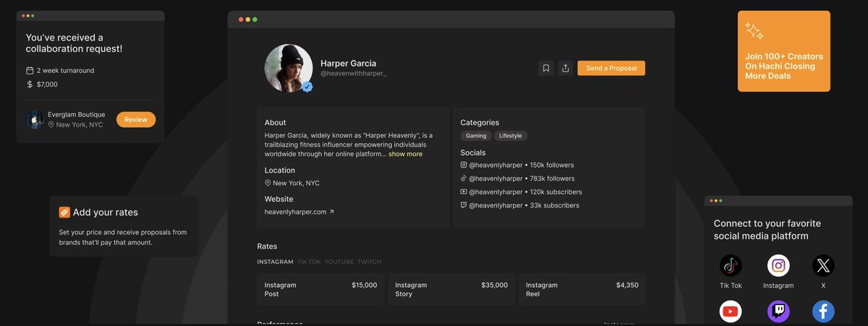
Task: Send a Proposal to Harper Garcia
Action: (x=611, y=68)
